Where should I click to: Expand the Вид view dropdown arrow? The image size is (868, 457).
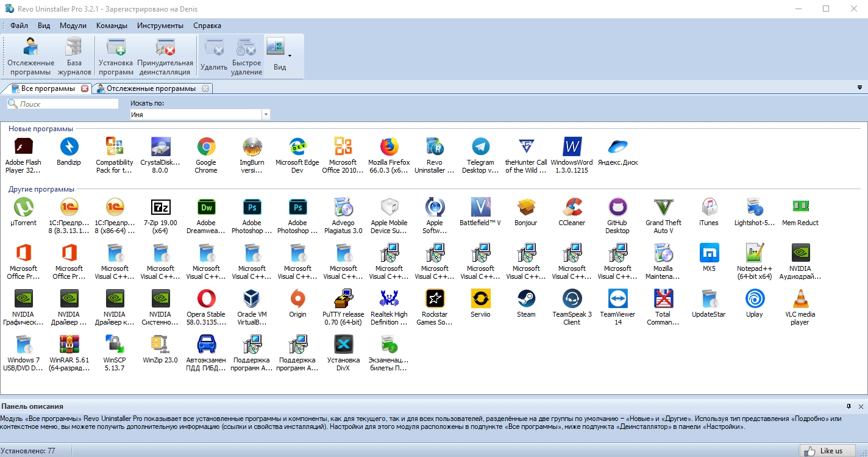(290, 56)
